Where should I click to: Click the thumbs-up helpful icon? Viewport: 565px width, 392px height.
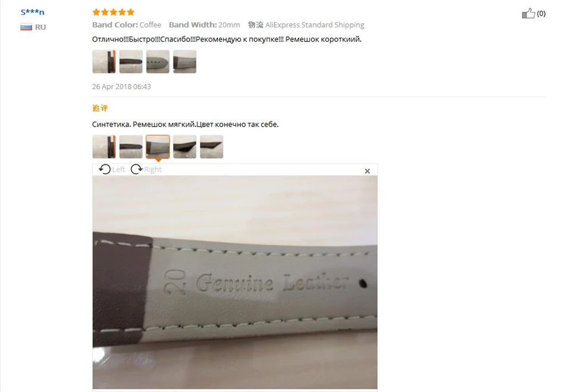click(528, 14)
